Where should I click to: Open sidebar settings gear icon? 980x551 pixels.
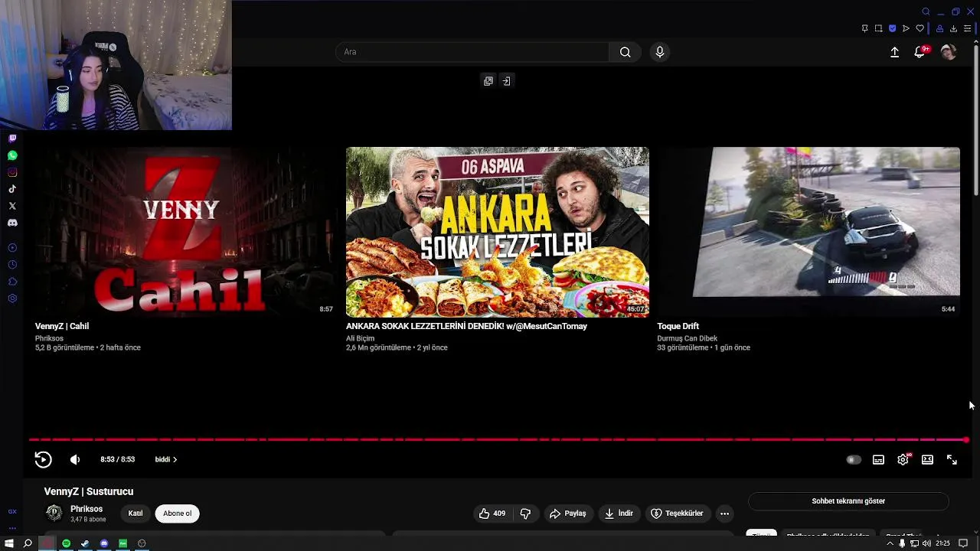[12, 298]
